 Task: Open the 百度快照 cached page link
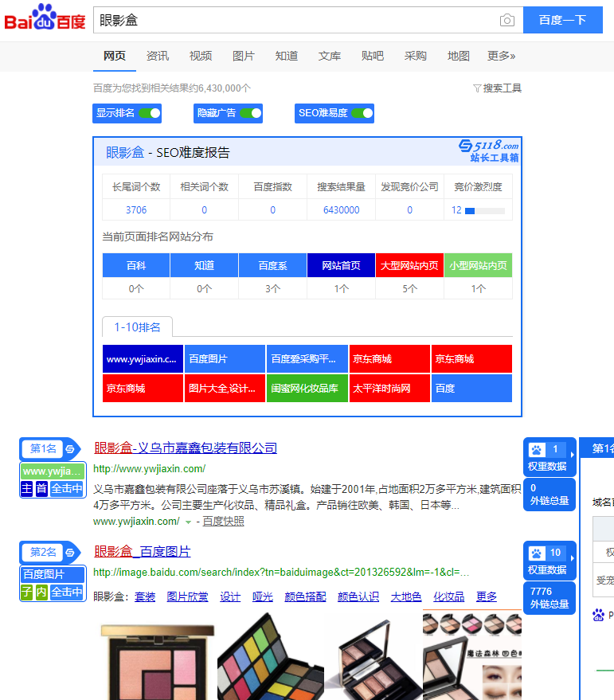223,522
